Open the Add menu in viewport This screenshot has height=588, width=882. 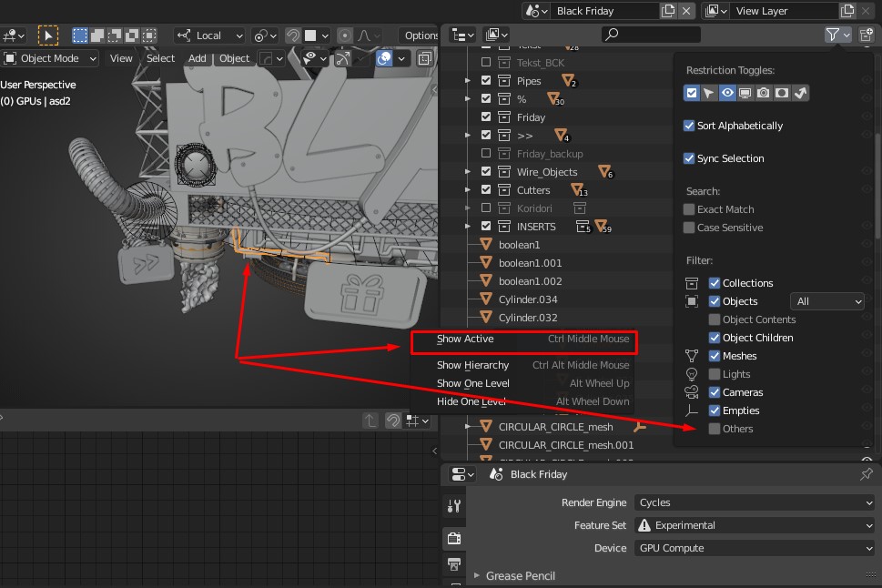[x=197, y=58]
